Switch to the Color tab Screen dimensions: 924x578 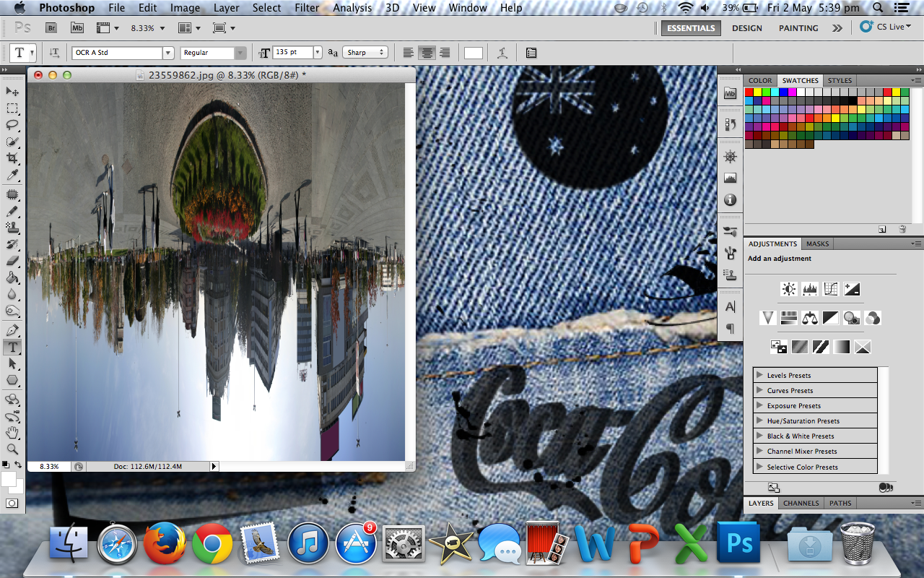760,80
